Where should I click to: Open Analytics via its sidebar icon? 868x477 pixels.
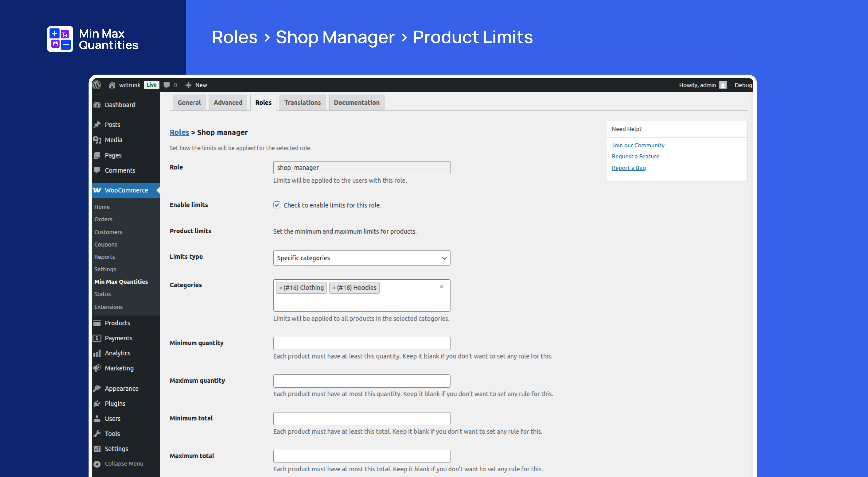tap(97, 353)
